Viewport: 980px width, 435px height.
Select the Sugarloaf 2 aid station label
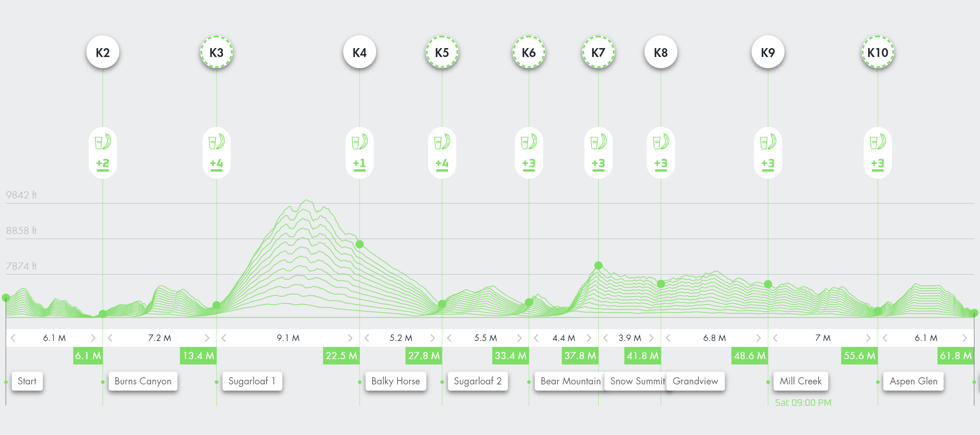(x=478, y=381)
